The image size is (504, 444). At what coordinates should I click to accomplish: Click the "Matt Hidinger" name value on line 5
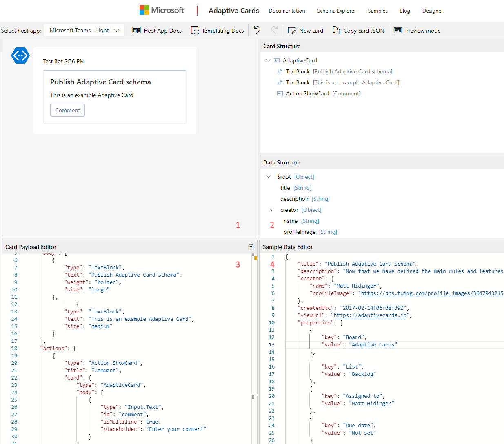[x=356, y=286]
